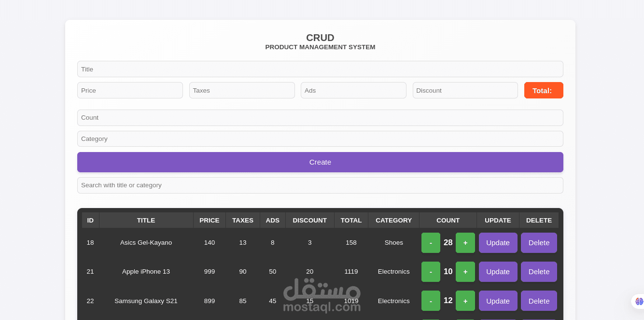
Task: Click the TOTAL column header
Action: pyautogui.click(x=351, y=220)
